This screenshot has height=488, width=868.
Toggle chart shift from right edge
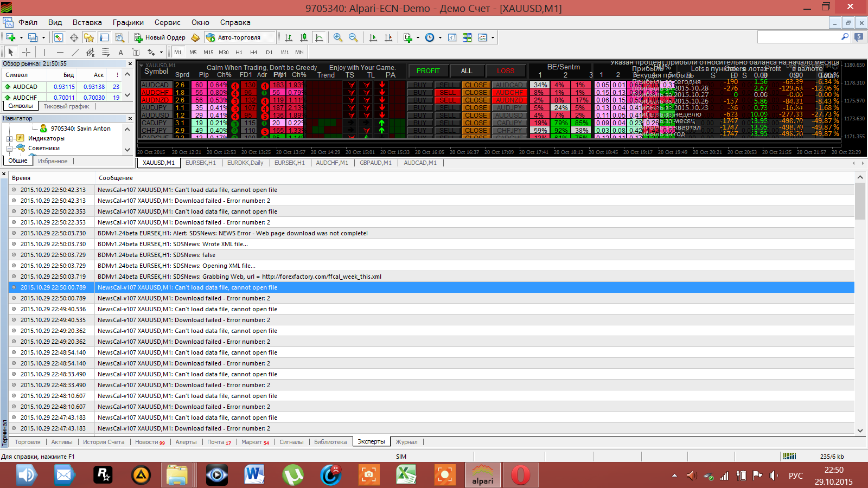[388, 37]
